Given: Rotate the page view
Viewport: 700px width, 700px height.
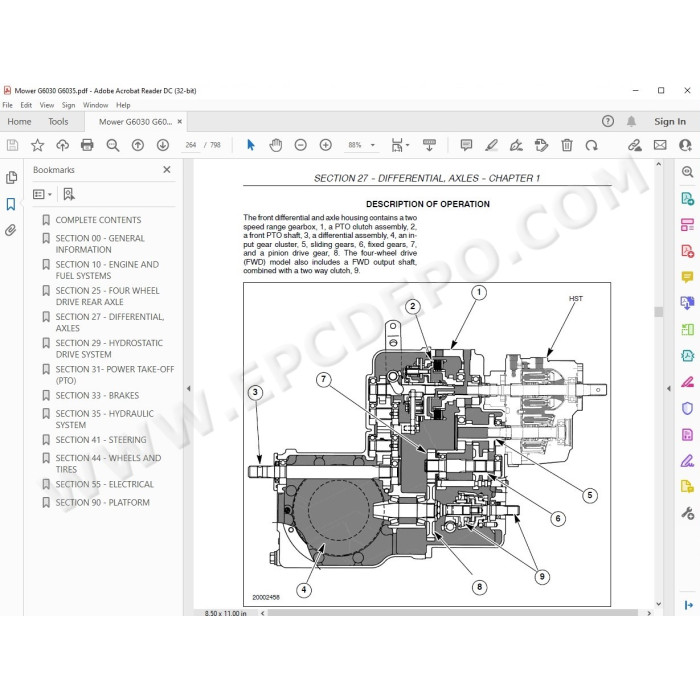Looking at the screenshot, I should pyautogui.click(x=592, y=145).
